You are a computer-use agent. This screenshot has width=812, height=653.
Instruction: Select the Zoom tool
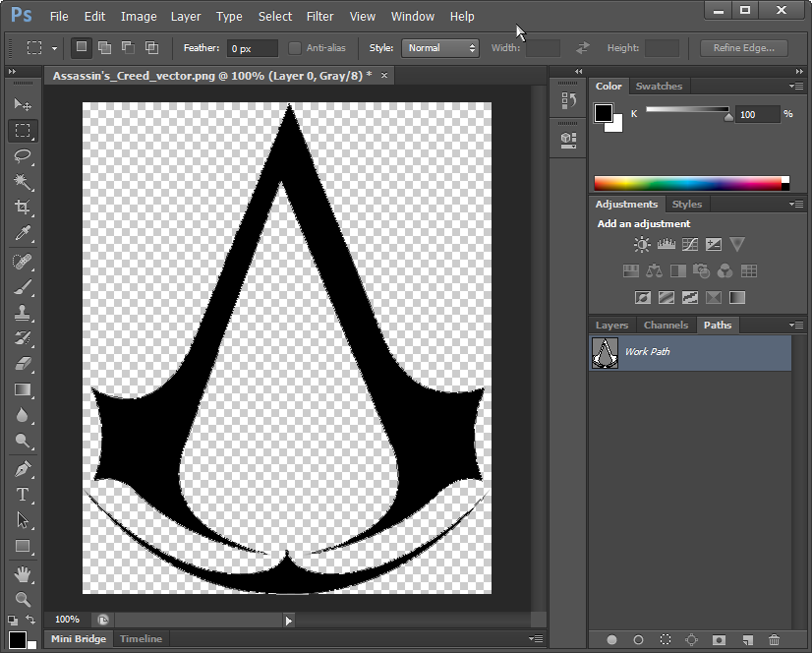point(23,599)
